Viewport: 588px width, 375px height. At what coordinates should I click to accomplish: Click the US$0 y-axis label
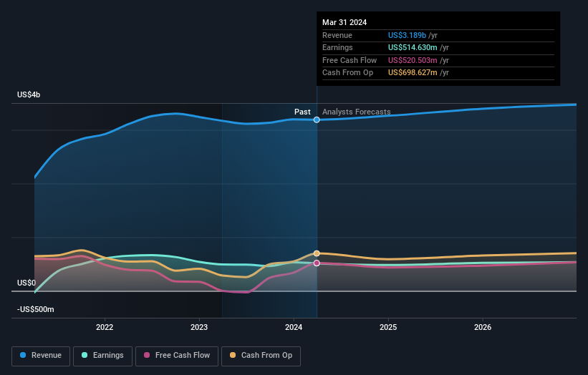[26, 283]
